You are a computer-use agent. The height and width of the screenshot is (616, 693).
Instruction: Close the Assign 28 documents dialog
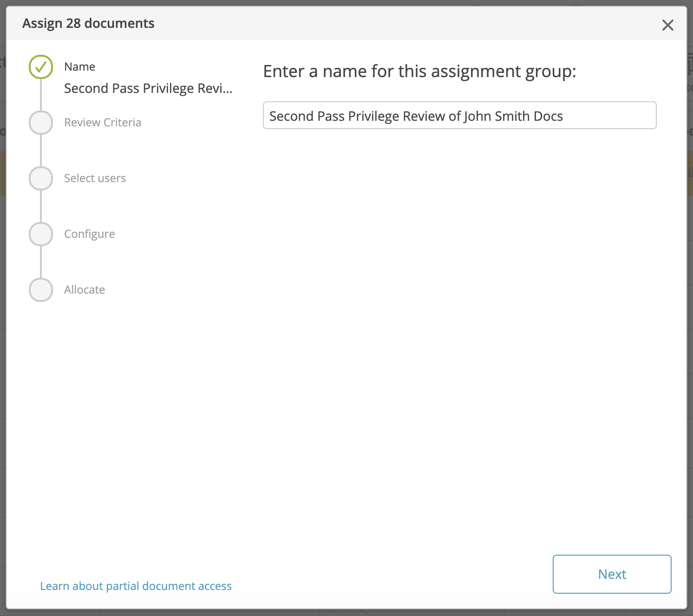667,26
